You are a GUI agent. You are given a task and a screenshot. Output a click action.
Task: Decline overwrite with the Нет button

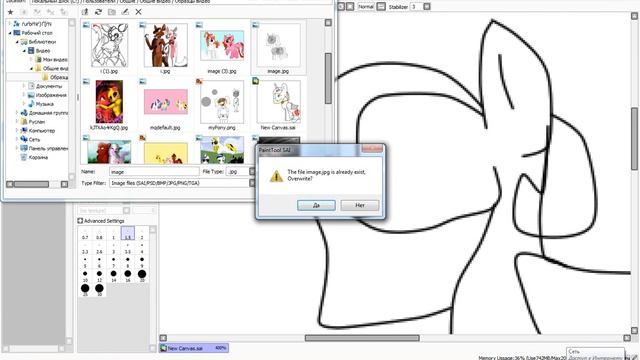click(x=360, y=205)
